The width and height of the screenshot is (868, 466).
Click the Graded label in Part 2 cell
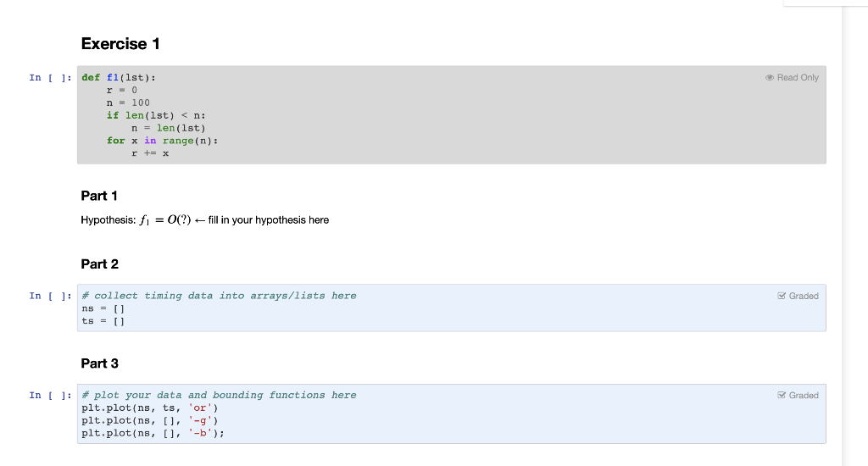(x=804, y=296)
